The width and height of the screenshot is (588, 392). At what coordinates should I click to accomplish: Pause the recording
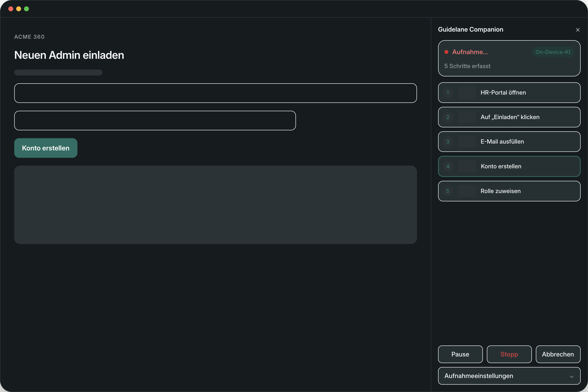click(x=460, y=354)
